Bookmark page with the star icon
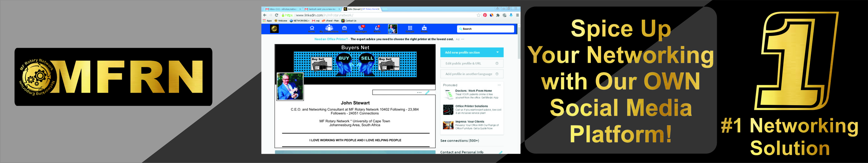Screen dimensions: 868x163 (x=478, y=15)
